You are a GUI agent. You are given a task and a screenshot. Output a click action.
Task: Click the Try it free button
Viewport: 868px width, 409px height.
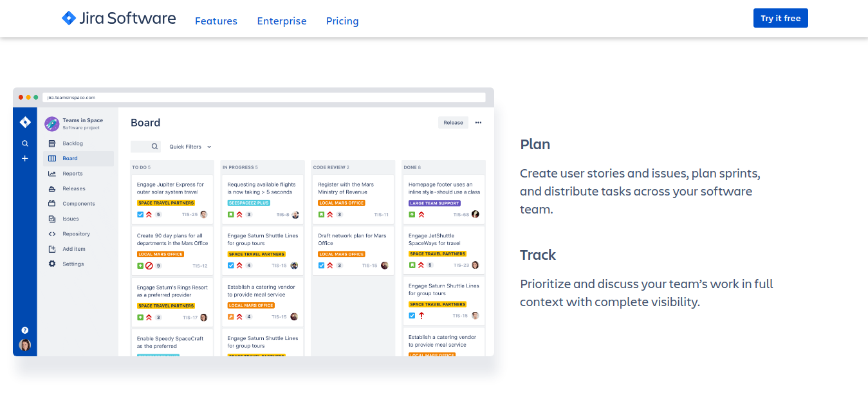click(780, 18)
